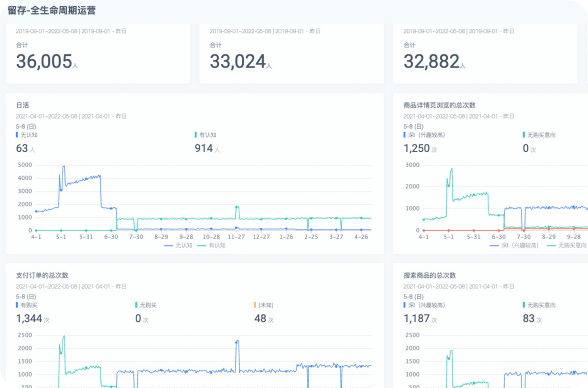This screenshot has height=388, width=588.
Task: Click the 7-30 date label on 日活 axis
Action: pyautogui.click(x=136, y=237)
